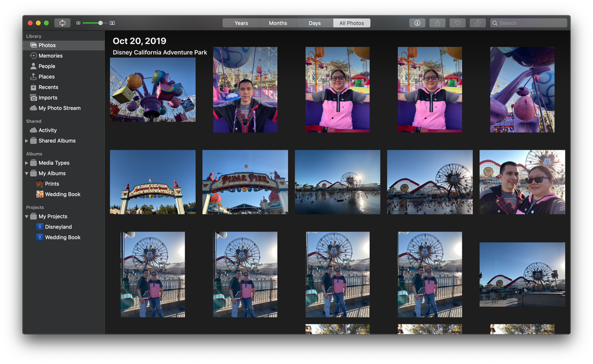Click the Oct 20, 2019 date heading

(139, 41)
